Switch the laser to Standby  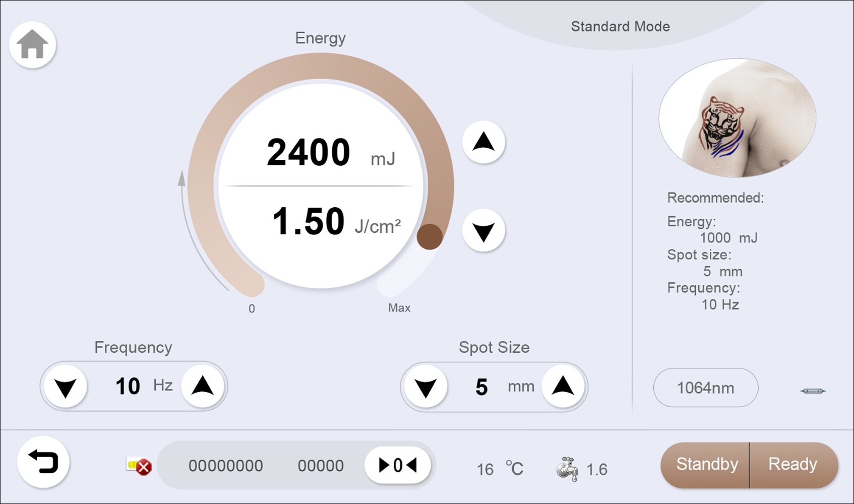click(706, 465)
